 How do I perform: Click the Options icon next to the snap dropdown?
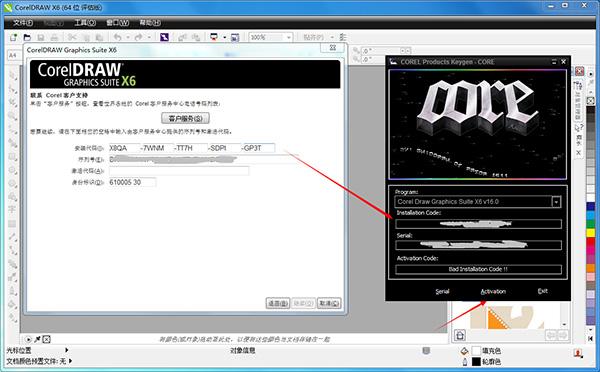343,37
